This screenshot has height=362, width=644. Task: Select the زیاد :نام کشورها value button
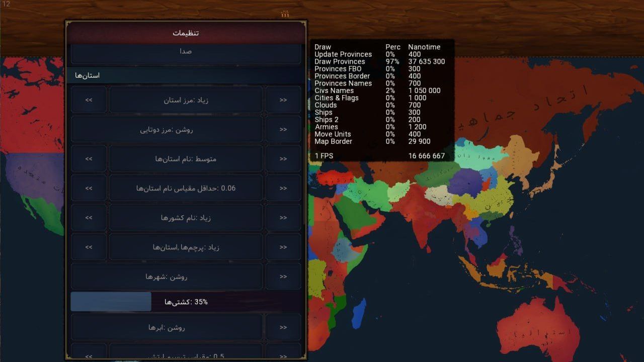(186, 218)
